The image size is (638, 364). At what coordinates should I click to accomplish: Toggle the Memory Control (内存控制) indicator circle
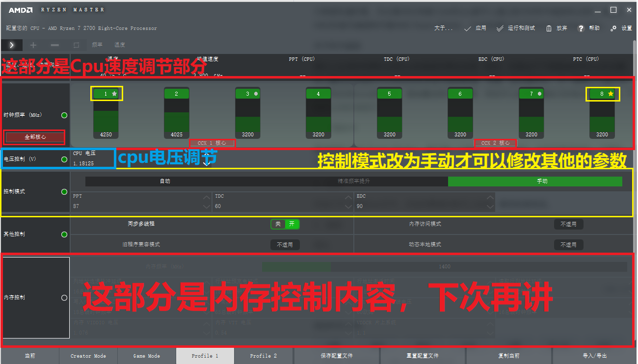[64, 298]
